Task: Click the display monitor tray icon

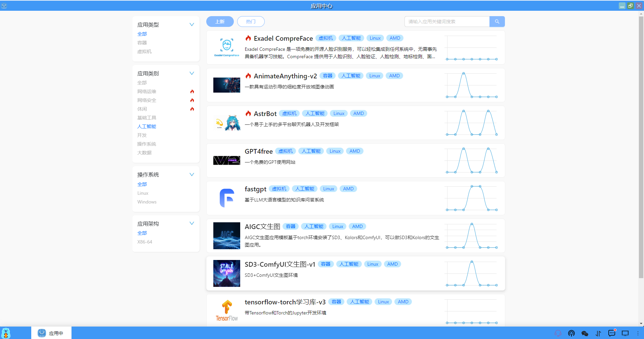Action: click(625, 333)
